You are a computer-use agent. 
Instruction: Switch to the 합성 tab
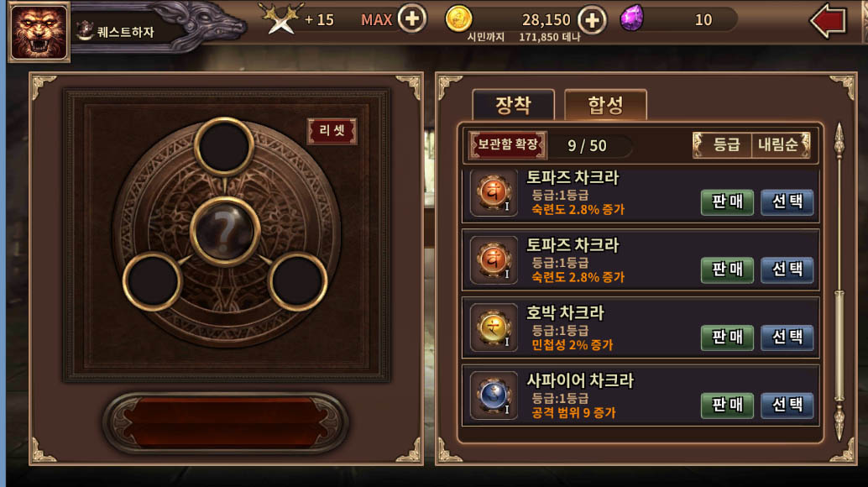[x=605, y=105]
